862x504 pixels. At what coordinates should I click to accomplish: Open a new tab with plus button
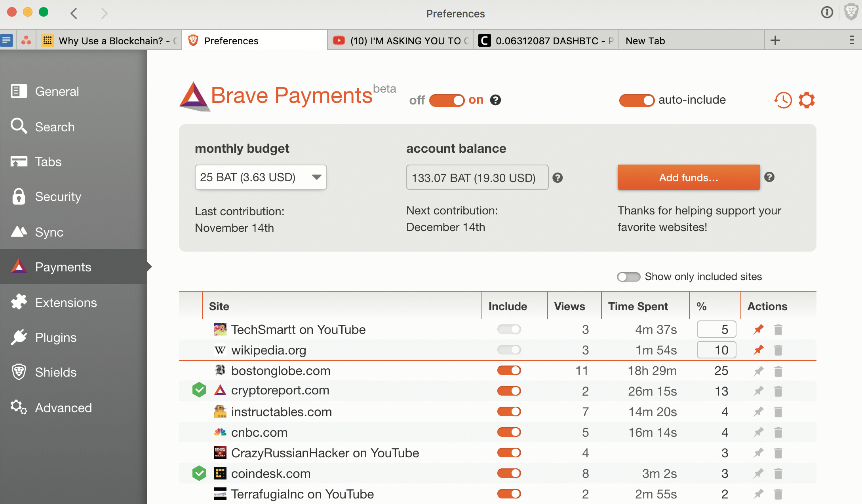click(x=775, y=40)
